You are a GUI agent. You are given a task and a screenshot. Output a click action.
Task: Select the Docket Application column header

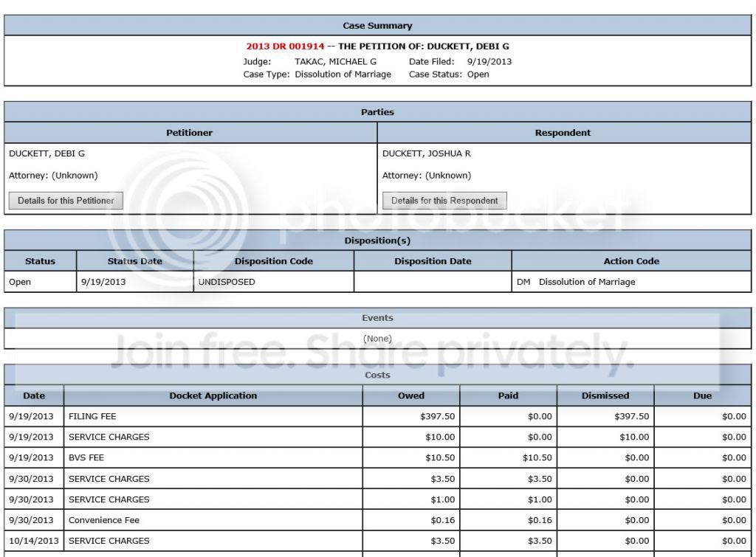point(213,395)
